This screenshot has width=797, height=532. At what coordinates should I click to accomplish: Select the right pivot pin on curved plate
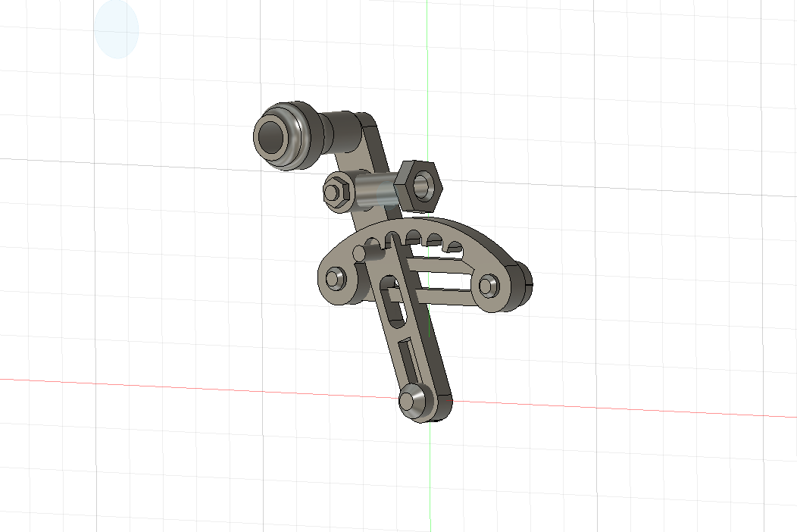(489, 285)
